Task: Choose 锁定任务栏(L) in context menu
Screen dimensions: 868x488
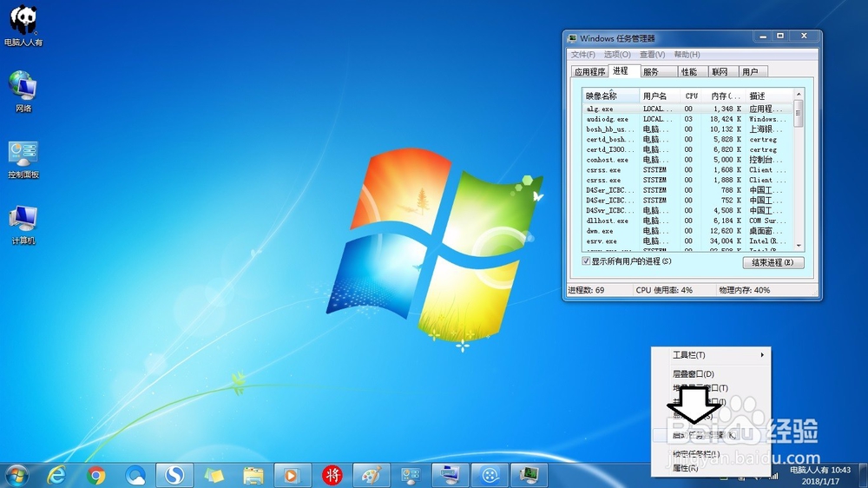Action: coord(712,453)
